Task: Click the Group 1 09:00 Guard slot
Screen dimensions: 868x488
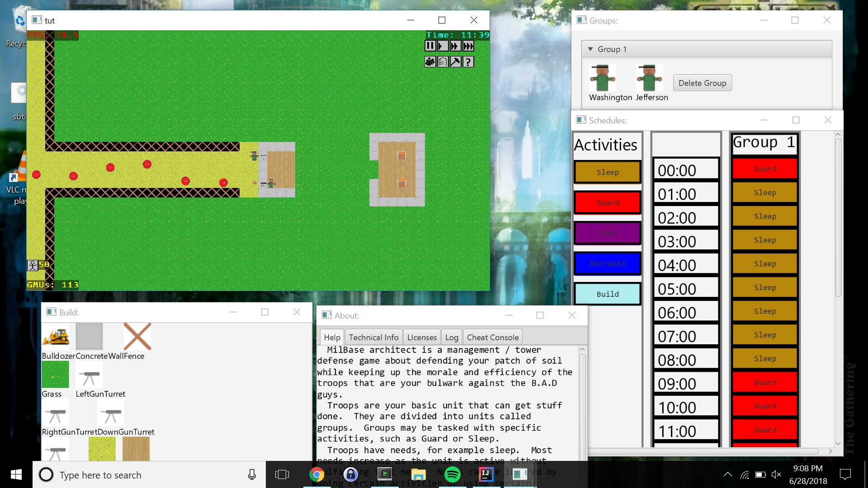Action: pyautogui.click(x=764, y=382)
